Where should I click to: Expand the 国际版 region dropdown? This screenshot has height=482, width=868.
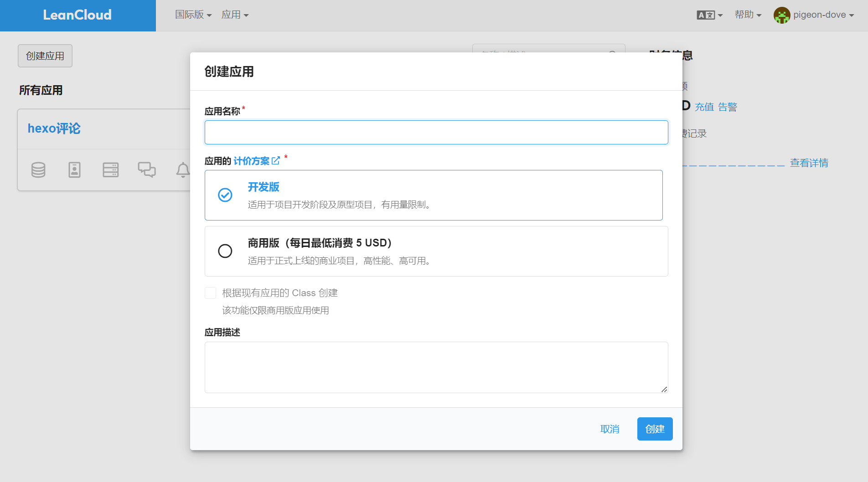click(x=193, y=15)
